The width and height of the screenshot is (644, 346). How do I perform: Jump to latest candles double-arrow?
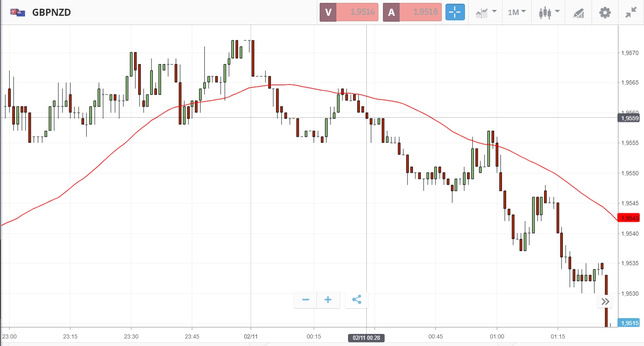pyautogui.click(x=605, y=302)
